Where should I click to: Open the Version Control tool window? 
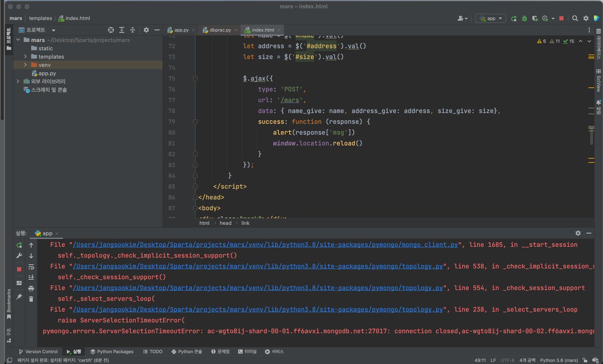pyautogui.click(x=38, y=352)
